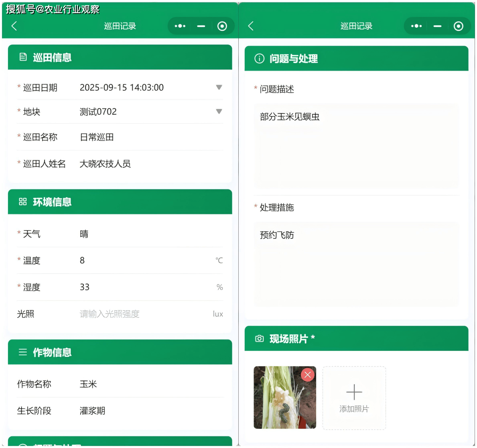The width and height of the screenshot is (477, 448).
Task: Click the 处理措施 text area
Action: (x=356, y=264)
